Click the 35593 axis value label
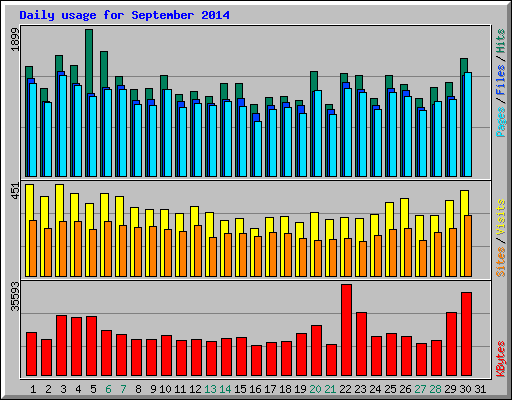 tap(16, 296)
